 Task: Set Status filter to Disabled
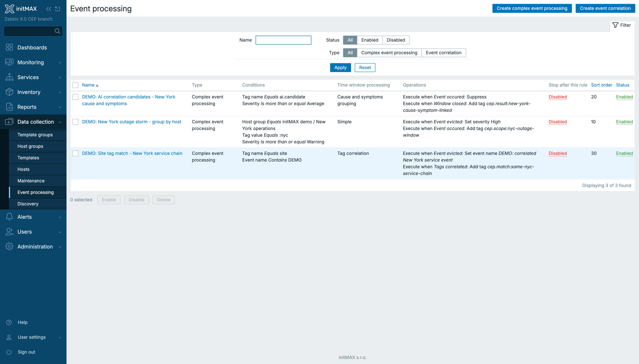[x=396, y=40]
